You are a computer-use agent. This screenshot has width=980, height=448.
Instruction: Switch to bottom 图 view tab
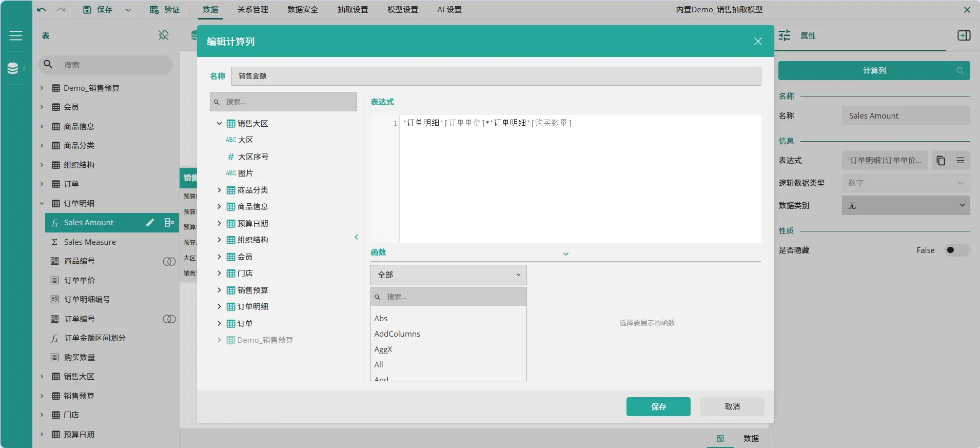coord(720,438)
